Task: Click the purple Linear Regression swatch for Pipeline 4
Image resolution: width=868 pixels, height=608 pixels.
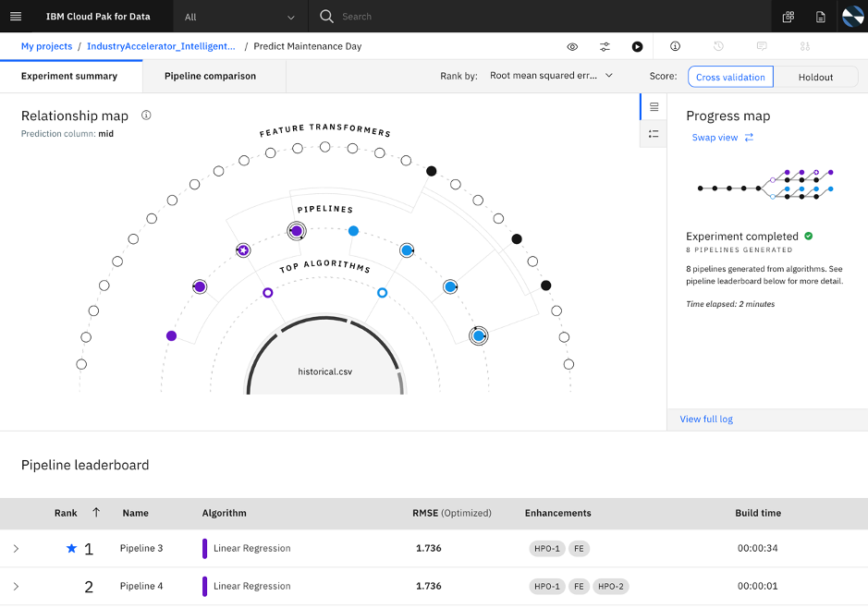Action: [205, 587]
